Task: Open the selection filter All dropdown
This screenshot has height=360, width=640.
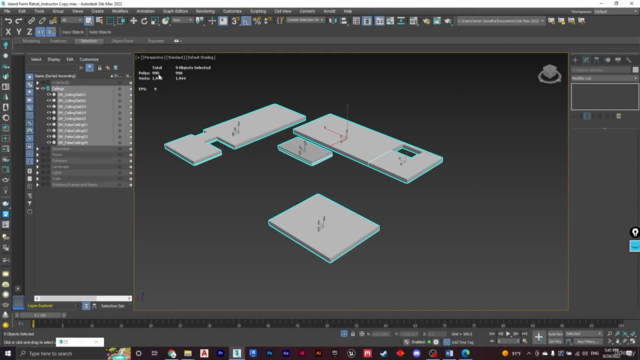Action: point(71,20)
